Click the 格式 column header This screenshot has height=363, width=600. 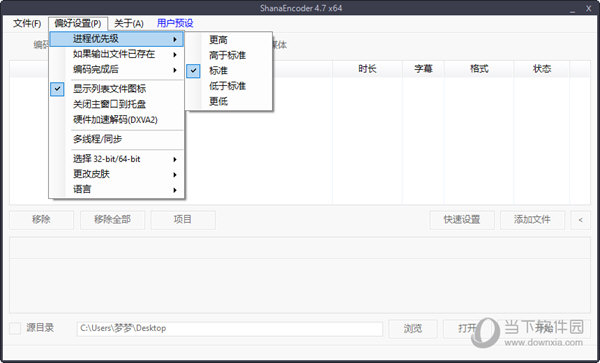coord(479,69)
